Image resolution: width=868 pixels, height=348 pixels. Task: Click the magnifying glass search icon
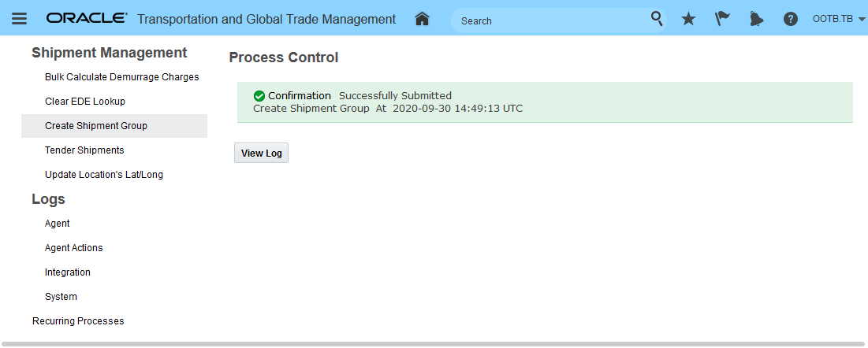tap(657, 19)
